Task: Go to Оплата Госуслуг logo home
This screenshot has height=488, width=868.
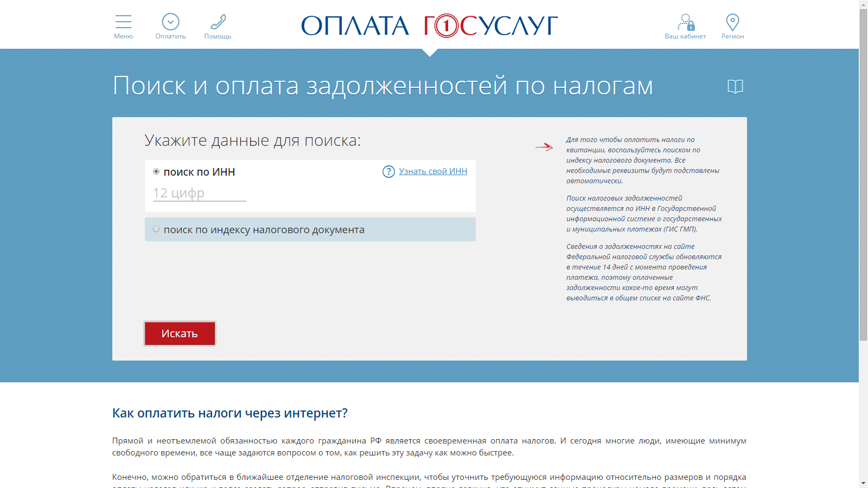Action: click(x=429, y=25)
